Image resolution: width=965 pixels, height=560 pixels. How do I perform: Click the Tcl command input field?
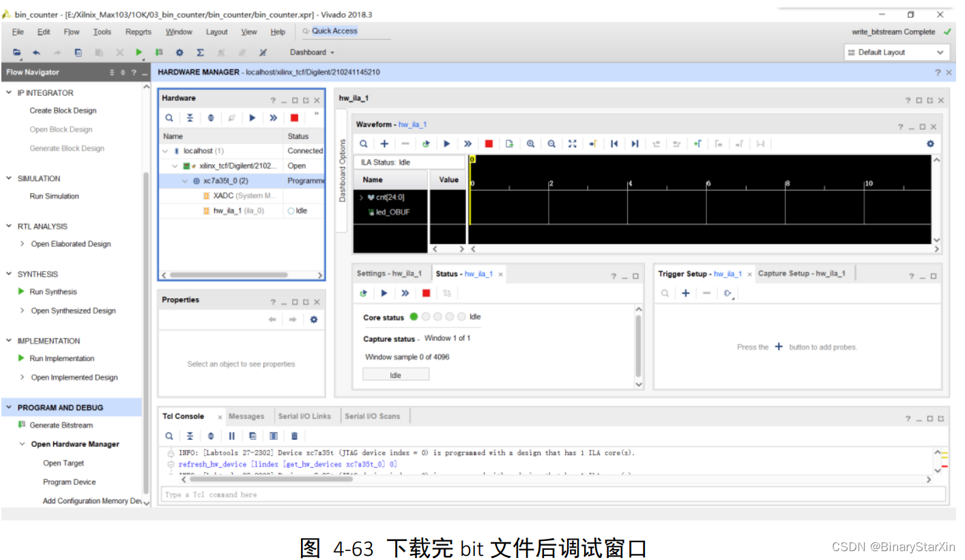tap(553, 495)
